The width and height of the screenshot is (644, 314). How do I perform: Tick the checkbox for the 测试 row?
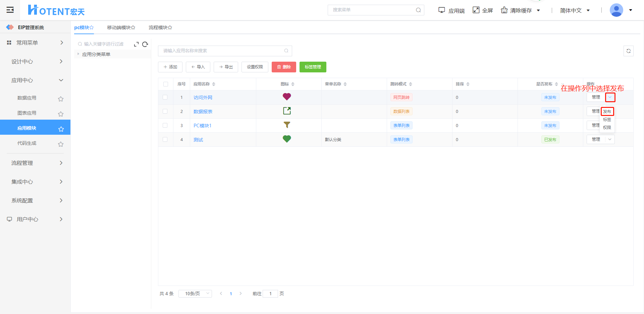pyautogui.click(x=165, y=139)
